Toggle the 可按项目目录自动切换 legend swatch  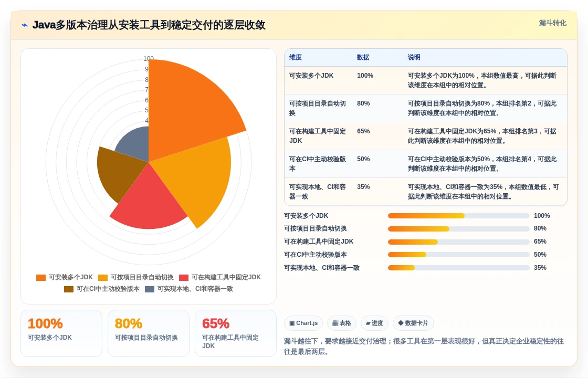point(103,278)
